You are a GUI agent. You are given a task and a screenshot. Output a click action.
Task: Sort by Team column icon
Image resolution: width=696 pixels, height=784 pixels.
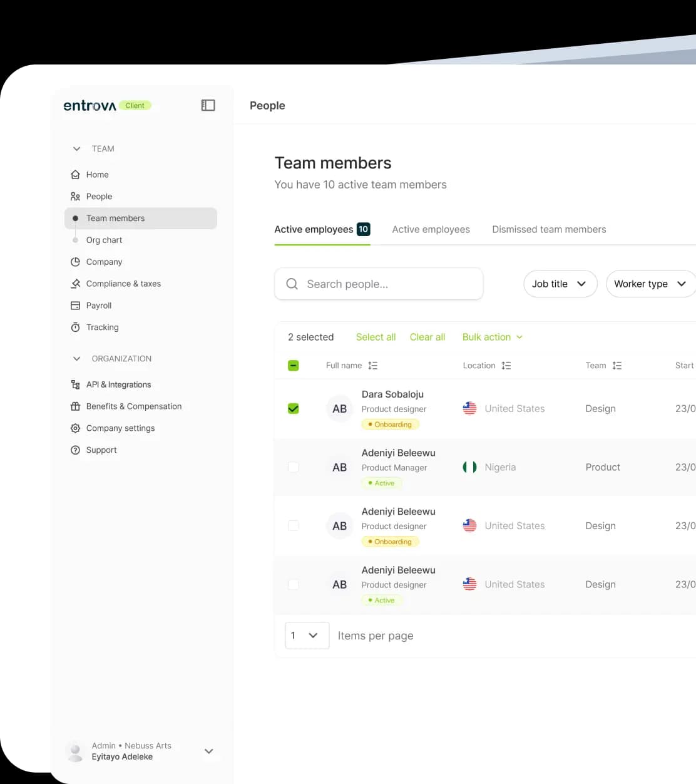click(617, 366)
